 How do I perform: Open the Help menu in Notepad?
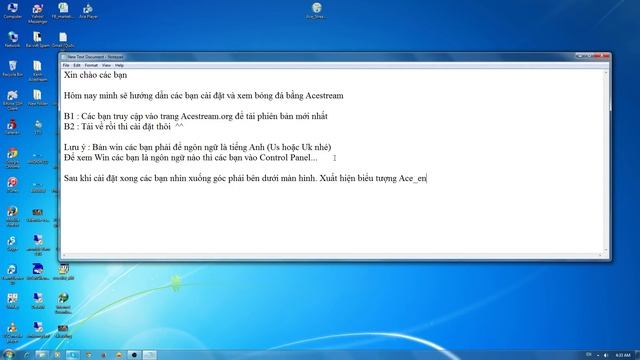(119, 65)
